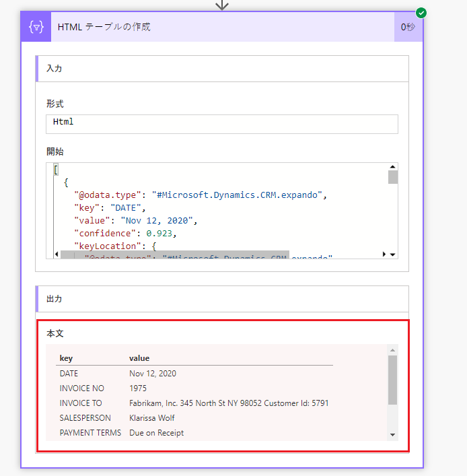467x476 pixels.
Task: Click the "value": "Nov 12, 2020" JSON line
Action: (x=136, y=221)
